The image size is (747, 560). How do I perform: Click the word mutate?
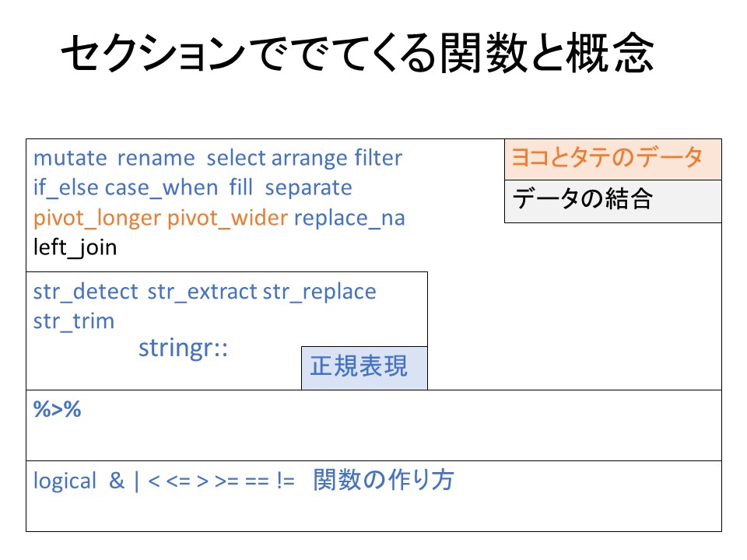[x=69, y=159]
